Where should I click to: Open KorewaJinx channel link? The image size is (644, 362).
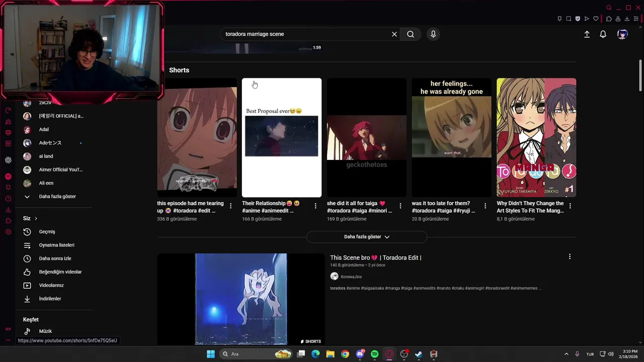[351, 277]
